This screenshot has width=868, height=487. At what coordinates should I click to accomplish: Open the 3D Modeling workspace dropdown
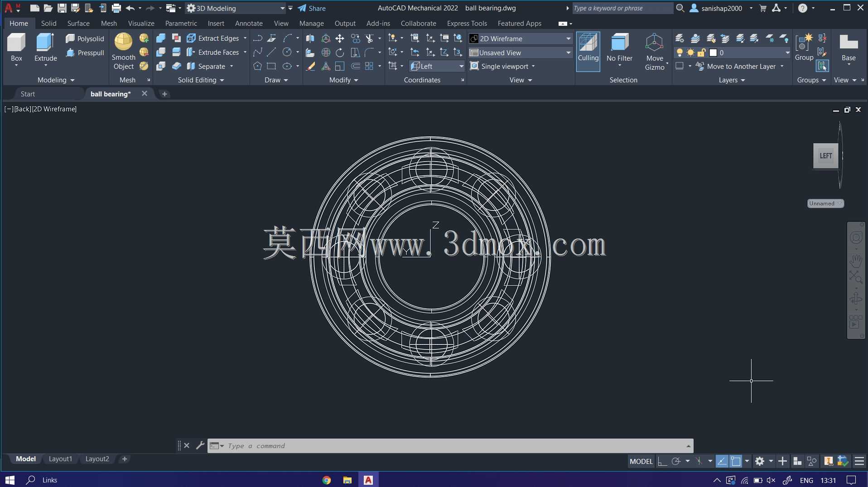236,8
